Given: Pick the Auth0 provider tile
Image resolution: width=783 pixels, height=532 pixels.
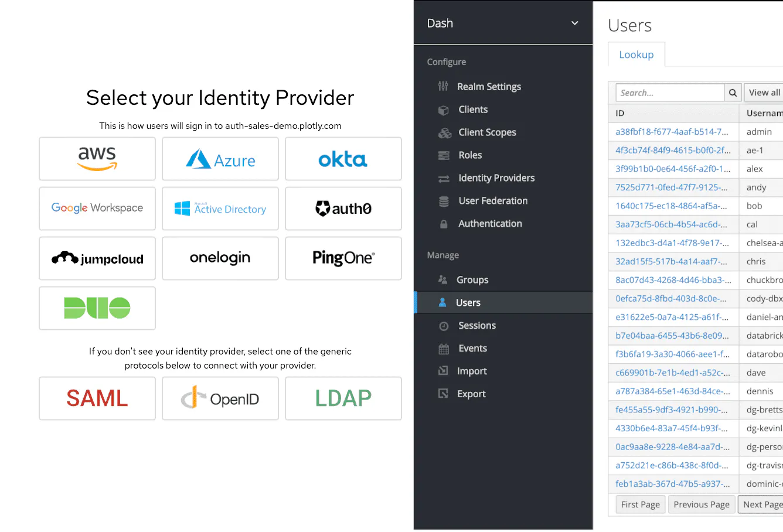Looking at the screenshot, I should pyautogui.click(x=343, y=209).
